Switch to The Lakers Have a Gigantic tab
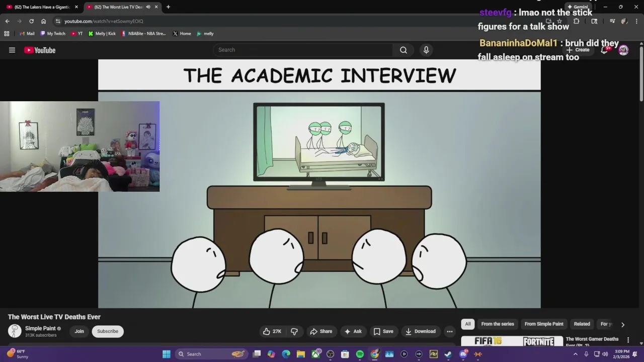 click(42, 7)
